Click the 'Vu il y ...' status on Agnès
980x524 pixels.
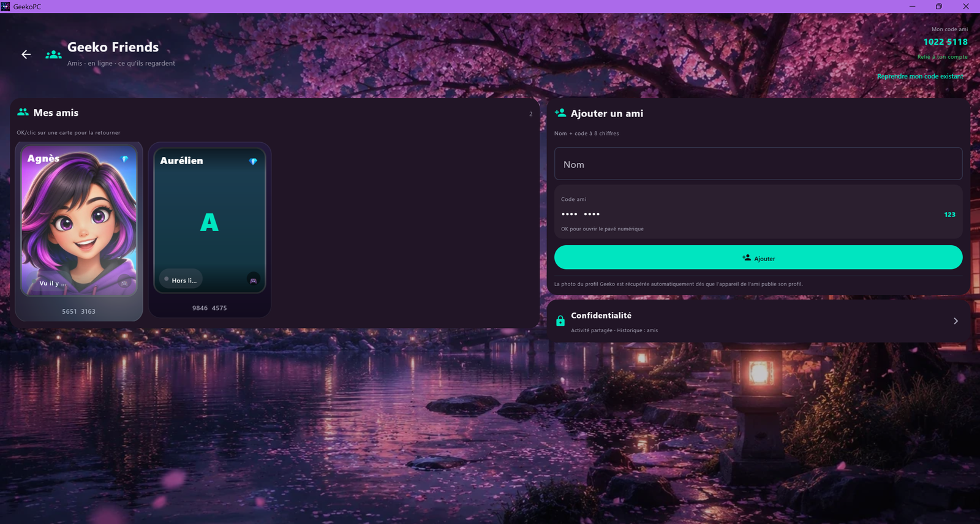coord(53,283)
